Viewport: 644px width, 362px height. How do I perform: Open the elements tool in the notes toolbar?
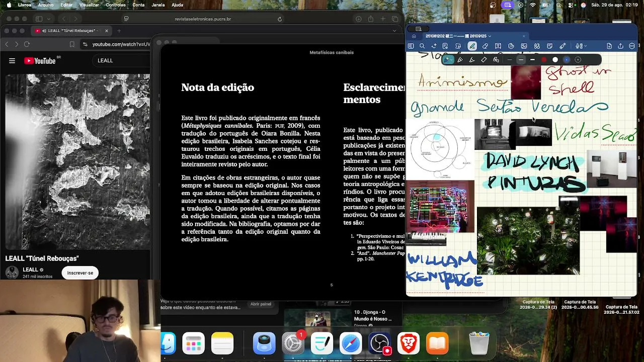point(537,46)
